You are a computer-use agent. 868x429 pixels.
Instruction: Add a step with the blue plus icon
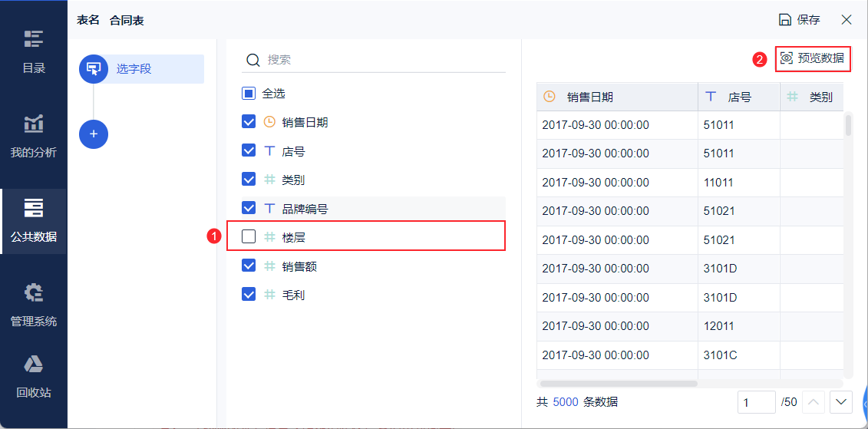pyautogui.click(x=94, y=134)
